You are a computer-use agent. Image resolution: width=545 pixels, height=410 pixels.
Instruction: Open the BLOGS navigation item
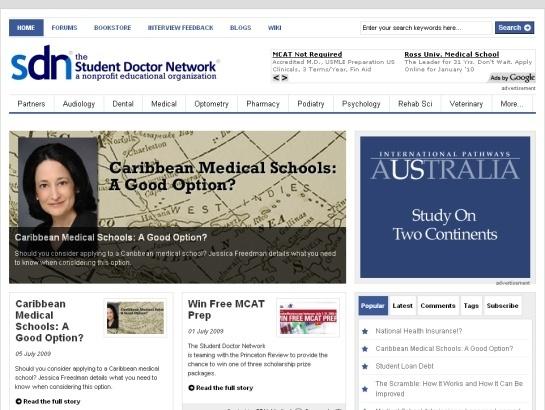(241, 28)
